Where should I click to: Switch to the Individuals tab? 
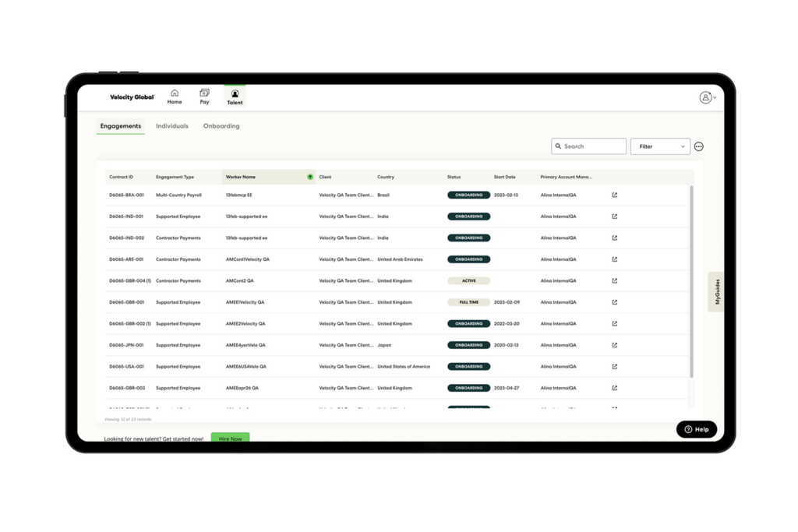172,126
